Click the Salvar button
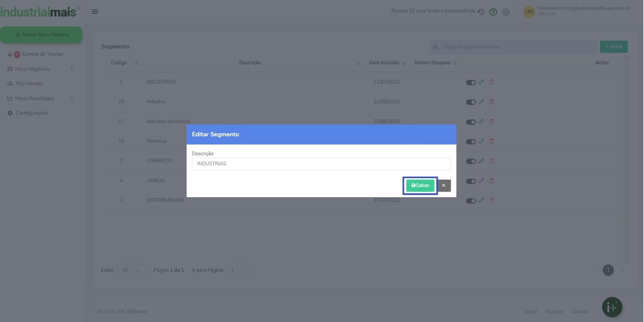Screen dimensions: 644x322 pyautogui.click(x=420, y=186)
